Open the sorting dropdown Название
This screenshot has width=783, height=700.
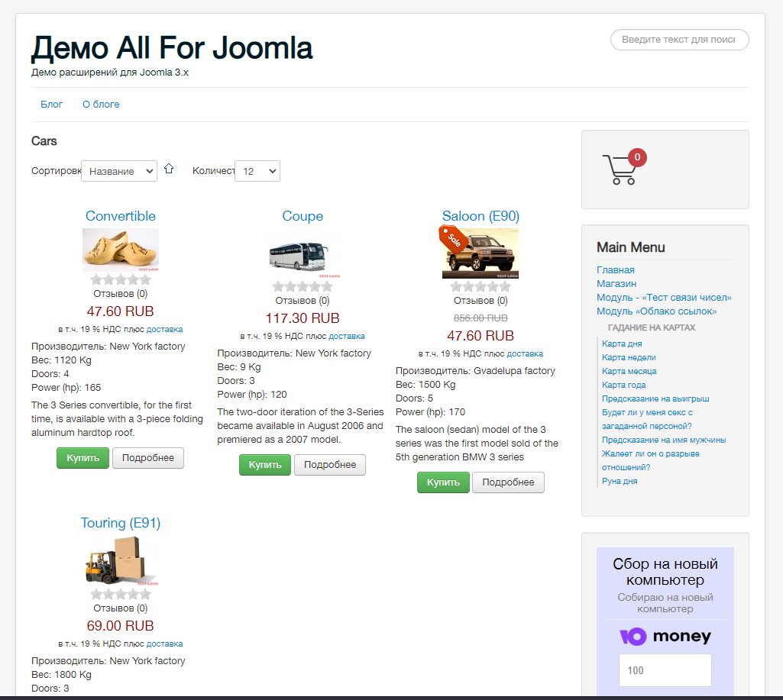(x=119, y=171)
